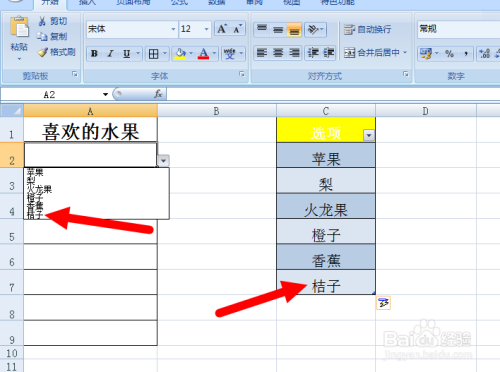
Task: Align text right
Action: pos(294,53)
